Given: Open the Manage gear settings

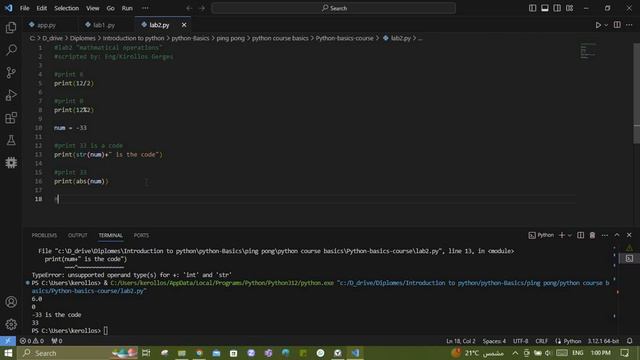Looking at the screenshot, I should pyautogui.click(x=11, y=324).
